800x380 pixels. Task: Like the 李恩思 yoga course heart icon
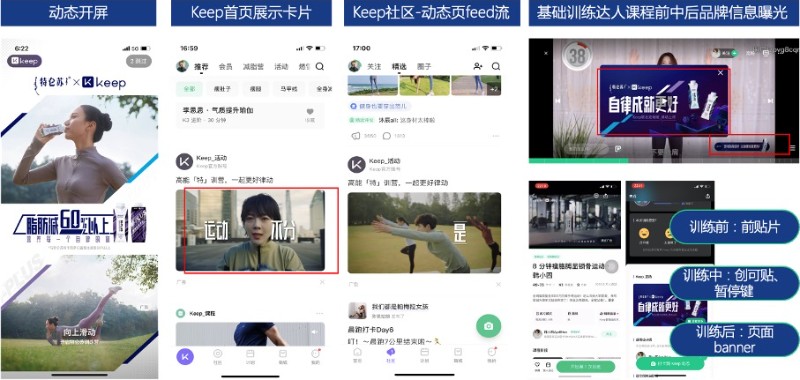point(310,112)
